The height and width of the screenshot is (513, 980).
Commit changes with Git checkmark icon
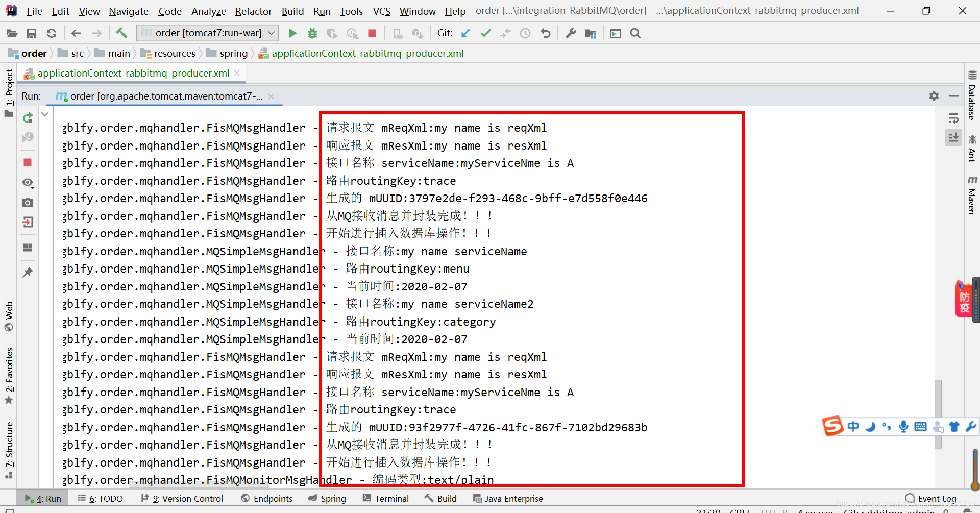coord(485,33)
